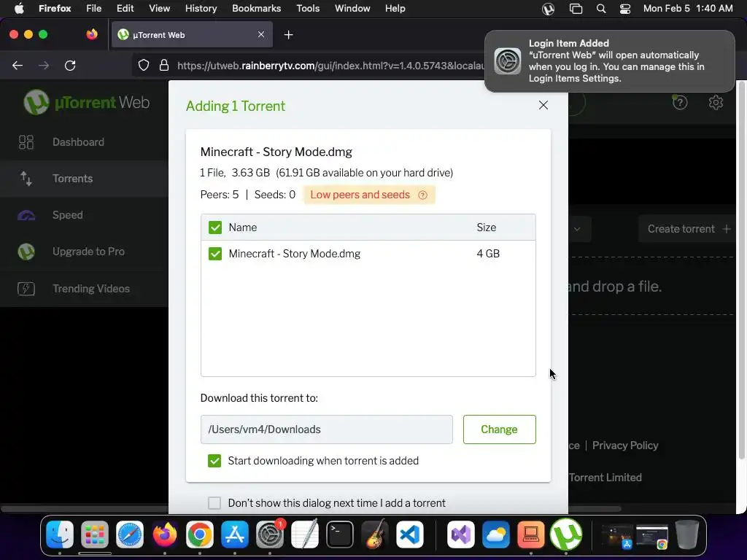The width and height of the screenshot is (747, 560).
Task: Open Google Chrome from the Dock
Action: point(200,534)
